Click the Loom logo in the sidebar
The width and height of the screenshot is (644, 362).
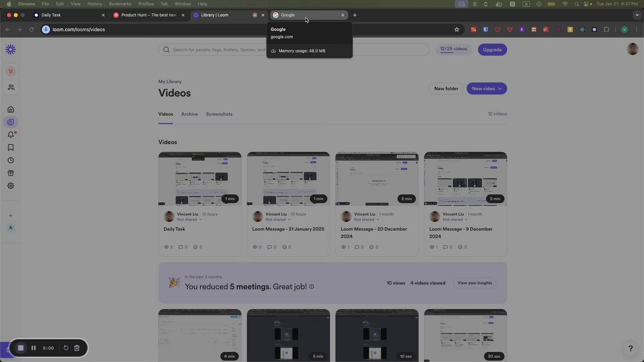click(11, 49)
